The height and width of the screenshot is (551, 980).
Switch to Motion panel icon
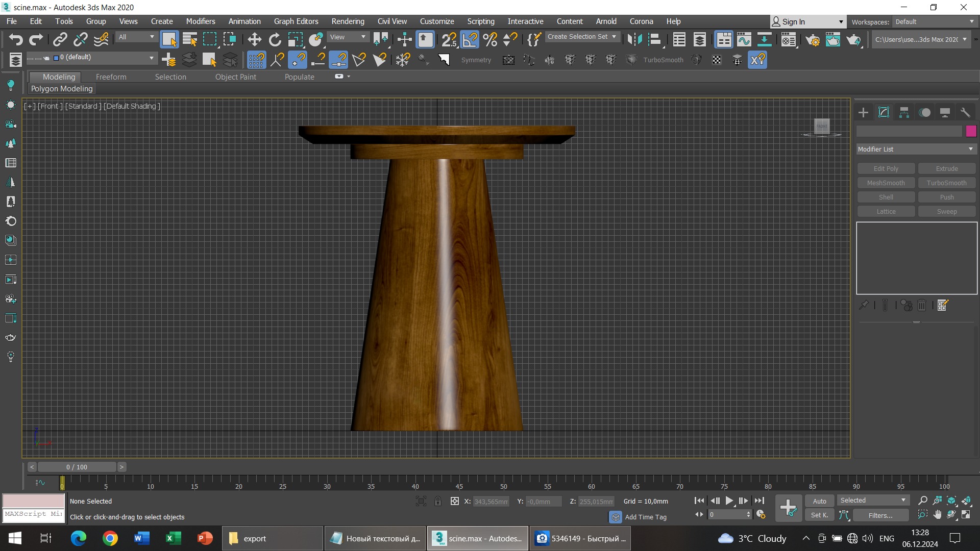click(924, 112)
